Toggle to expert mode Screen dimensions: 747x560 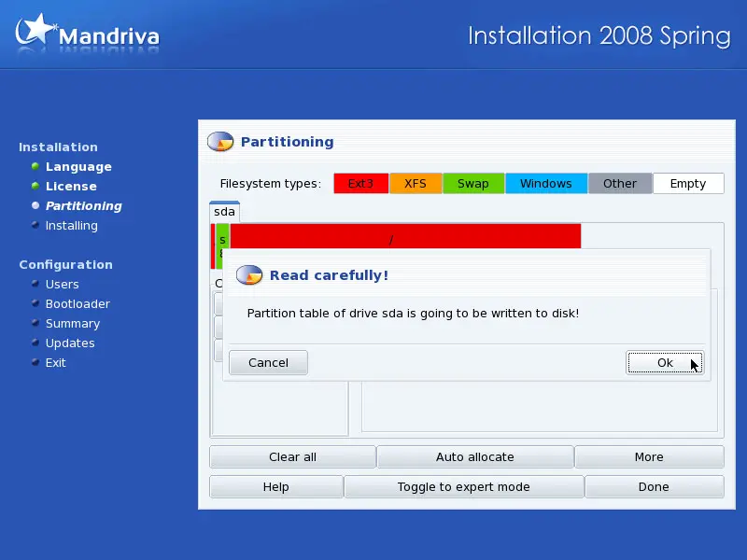point(464,486)
